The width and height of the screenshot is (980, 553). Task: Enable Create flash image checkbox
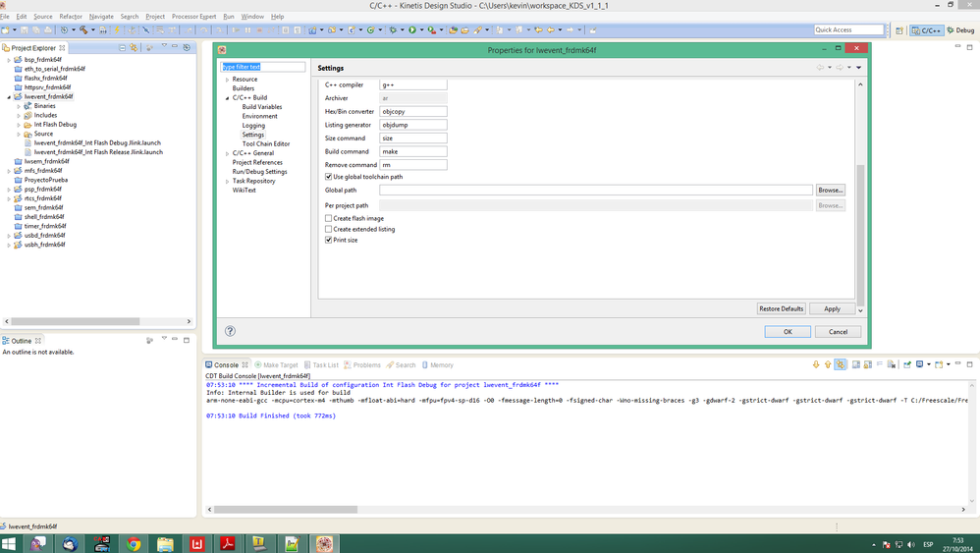point(328,218)
